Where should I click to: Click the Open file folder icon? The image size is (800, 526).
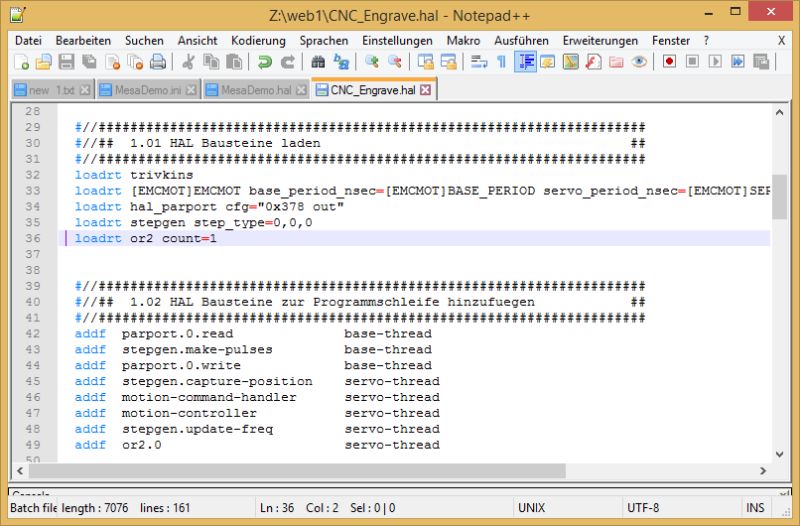point(44,62)
